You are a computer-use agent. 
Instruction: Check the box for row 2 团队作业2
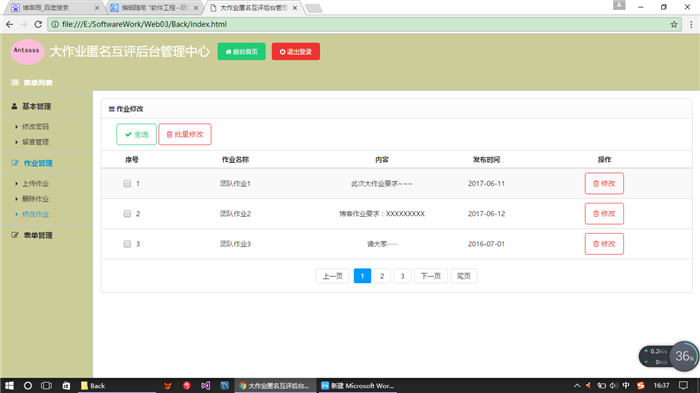127,214
